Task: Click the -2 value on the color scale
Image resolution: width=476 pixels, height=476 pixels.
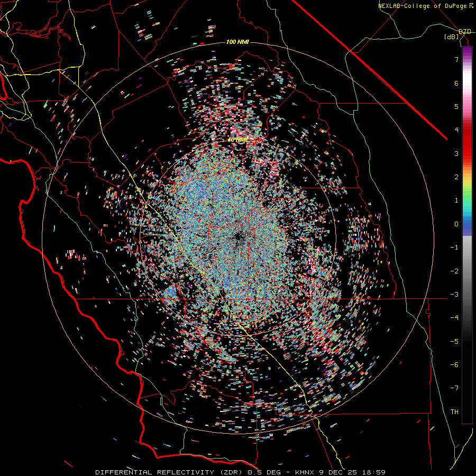Action: pyautogui.click(x=454, y=271)
